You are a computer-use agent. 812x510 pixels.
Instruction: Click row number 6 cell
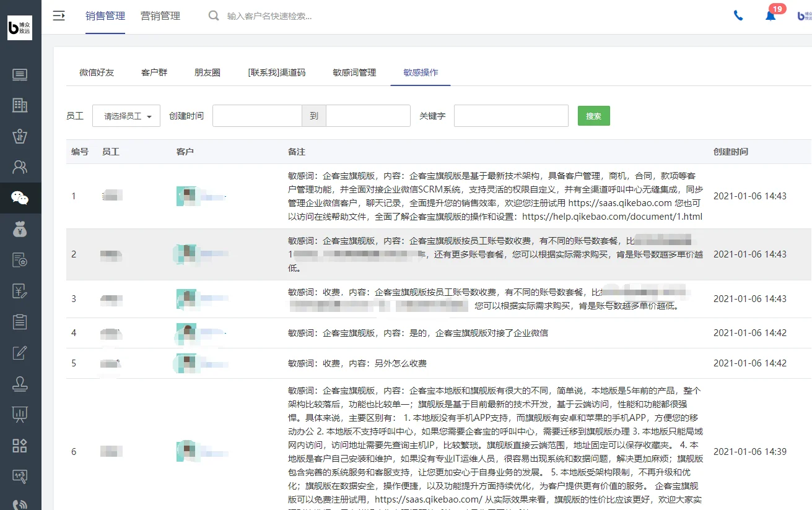click(74, 452)
